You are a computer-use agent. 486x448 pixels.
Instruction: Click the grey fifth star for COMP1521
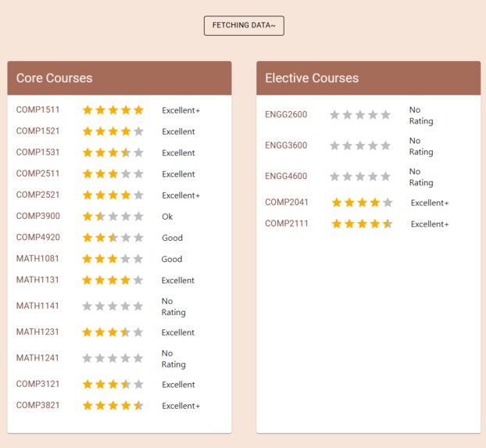[138, 131]
